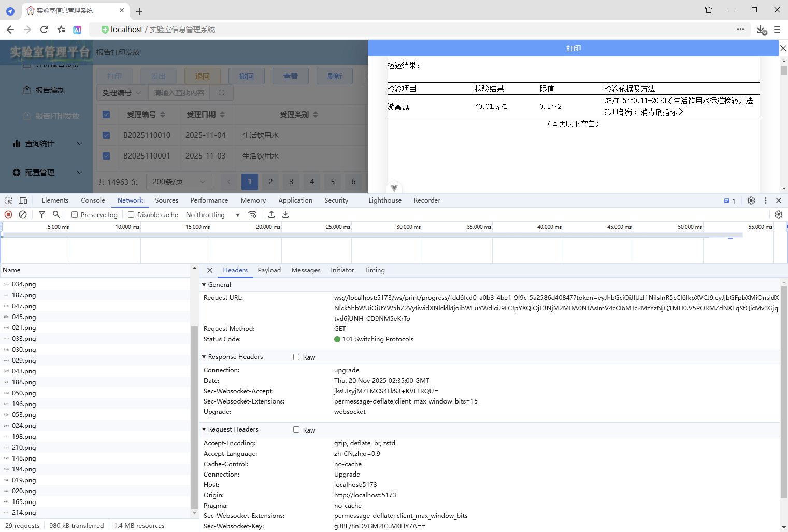This screenshot has width=788, height=532.
Task: Open network panel settings gear
Action: [779, 214]
